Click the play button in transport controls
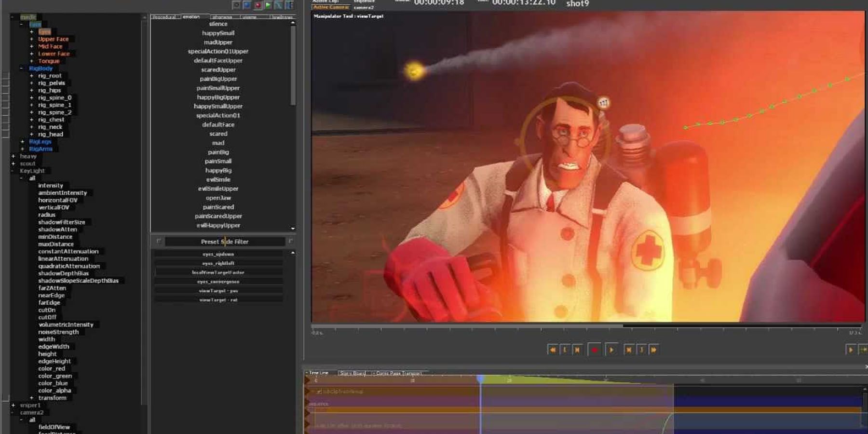The height and width of the screenshot is (434, 868). pos(611,350)
